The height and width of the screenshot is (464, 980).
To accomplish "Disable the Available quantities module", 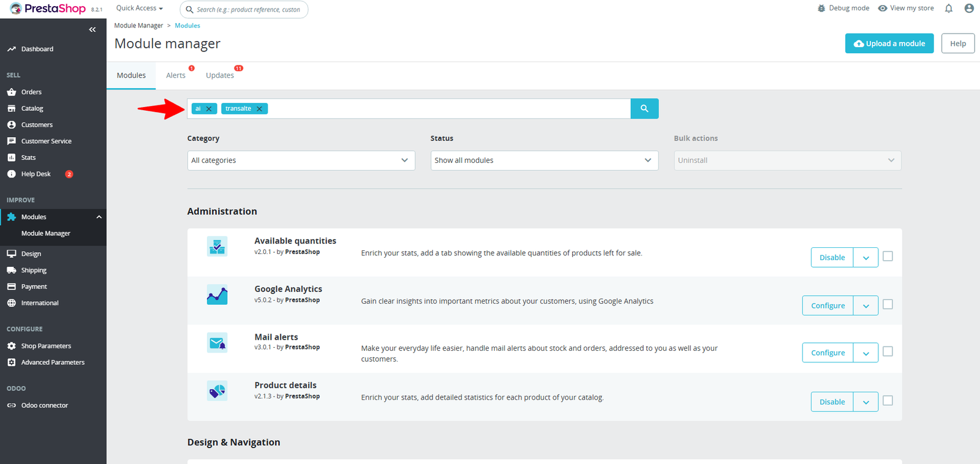I will [832, 258].
